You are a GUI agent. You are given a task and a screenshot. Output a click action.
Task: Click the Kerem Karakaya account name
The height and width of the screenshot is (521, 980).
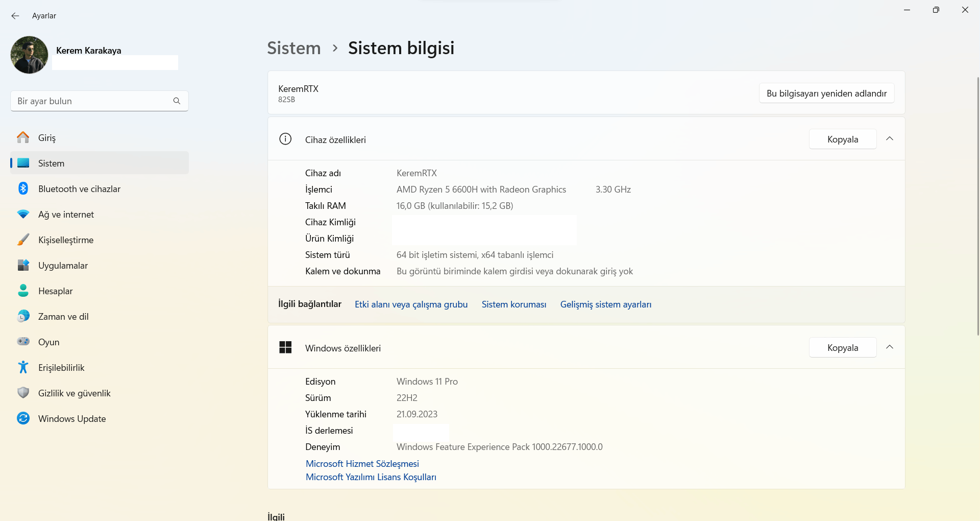point(89,51)
